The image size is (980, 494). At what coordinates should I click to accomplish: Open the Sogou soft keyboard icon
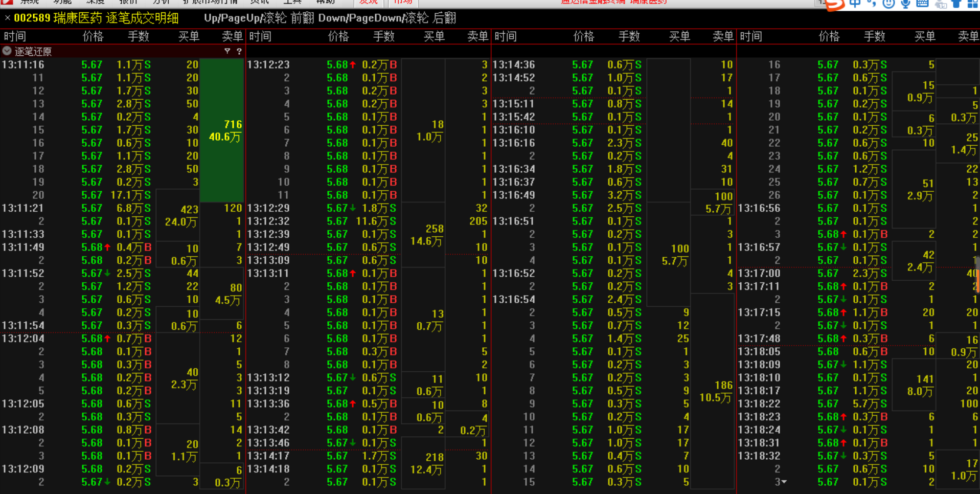coord(922,4)
